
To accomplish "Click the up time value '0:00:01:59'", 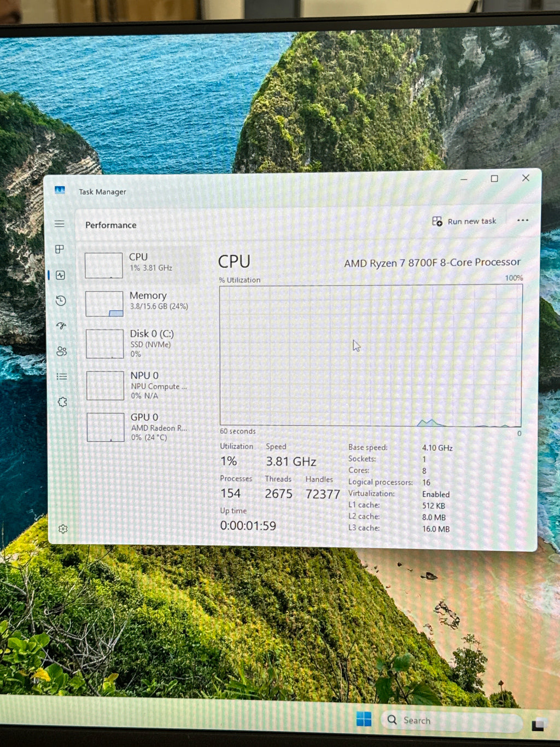I will [x=248, y=526].
